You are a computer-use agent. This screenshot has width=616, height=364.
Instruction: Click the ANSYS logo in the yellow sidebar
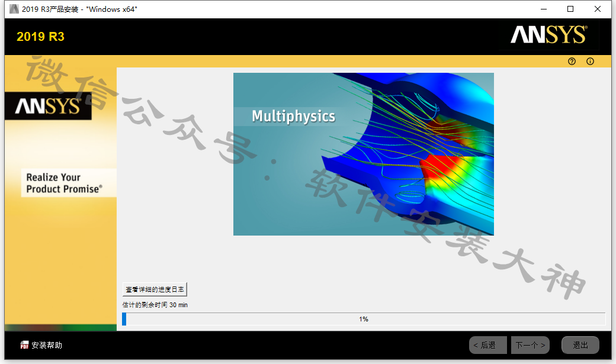point(48,106)
